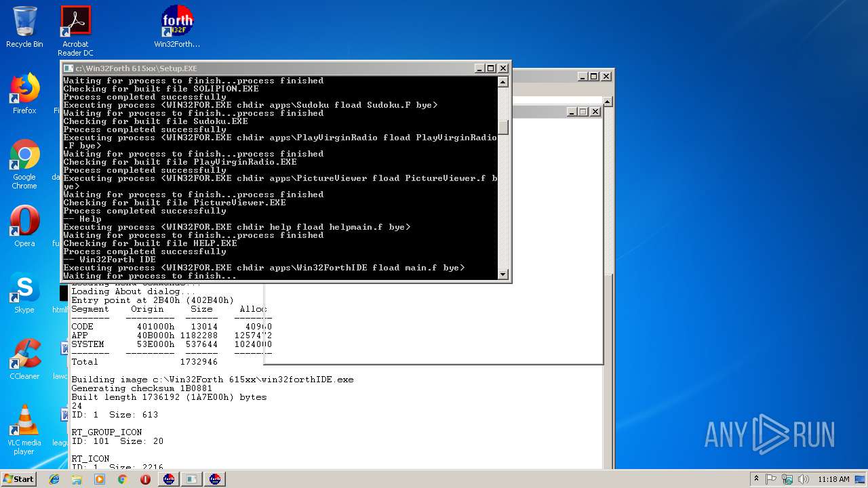Click 'Entry point at 2B40h' line
Screen dimensions: 868x488
(x=153, y=300)
